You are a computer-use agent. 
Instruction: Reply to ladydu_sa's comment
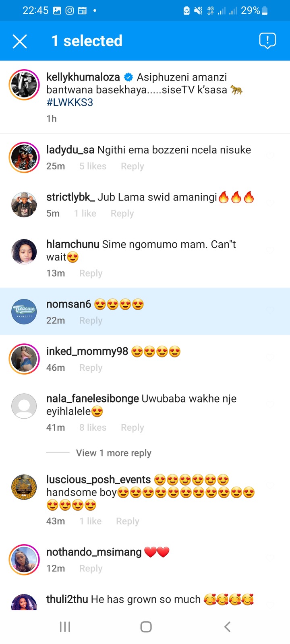point(133,166)
